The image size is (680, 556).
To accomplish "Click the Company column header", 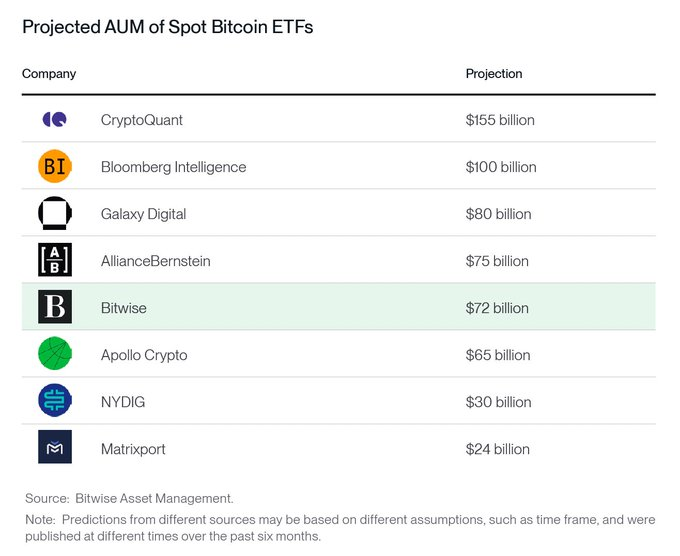I will pos(49,74).
